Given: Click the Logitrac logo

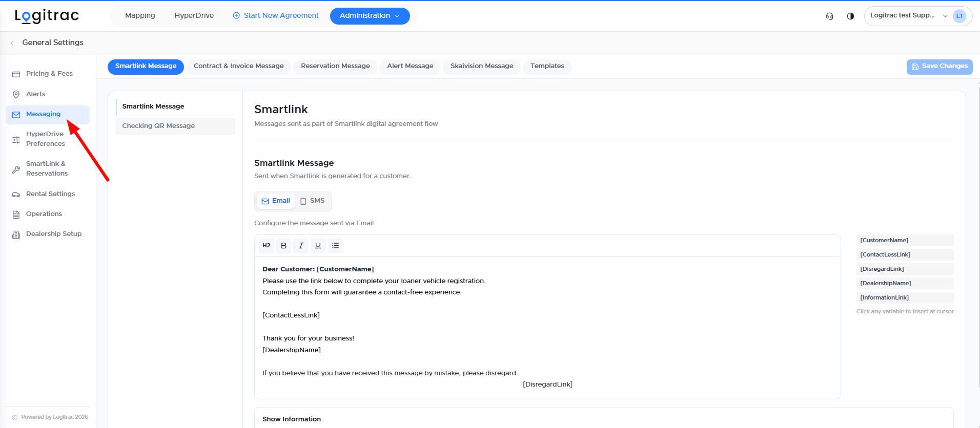Looking at the screenshot, I should [47, 16].
